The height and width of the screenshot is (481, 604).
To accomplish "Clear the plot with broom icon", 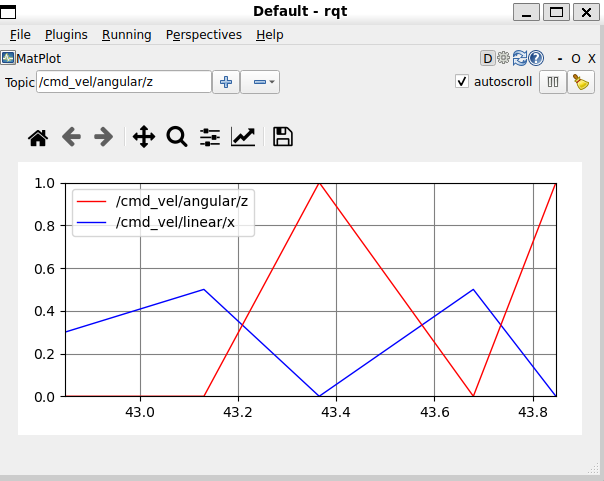I will point(581,82).
